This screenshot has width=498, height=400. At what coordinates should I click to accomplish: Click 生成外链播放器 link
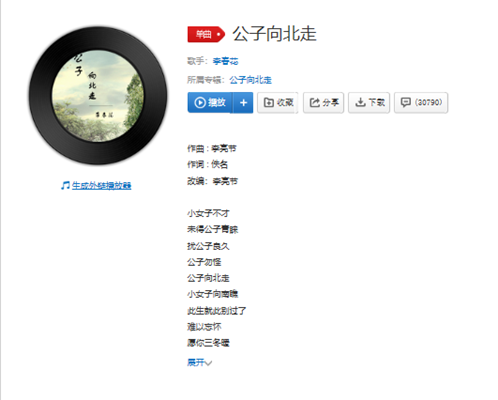point(101,185)
